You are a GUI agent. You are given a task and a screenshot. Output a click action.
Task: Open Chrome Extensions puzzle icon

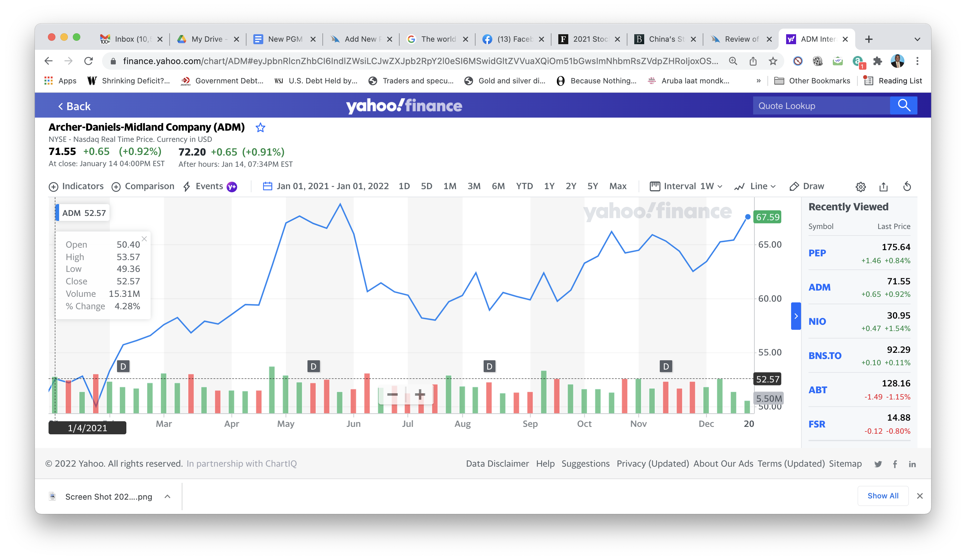(x=877, y=61)
